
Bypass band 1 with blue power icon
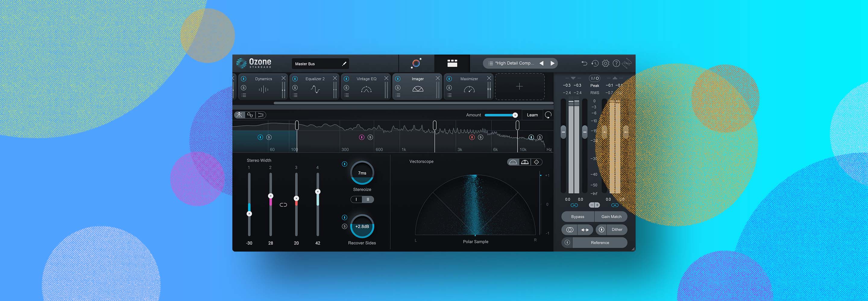(x=260, y=137)
